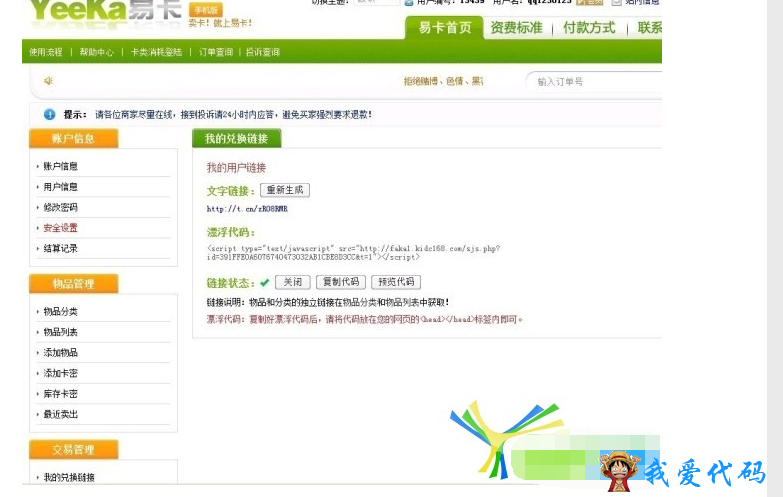Image resolution: width=783 pixels, height=497 pixels.
Task: Open 订单查询 menu item
Action: [x=216, y=52]
